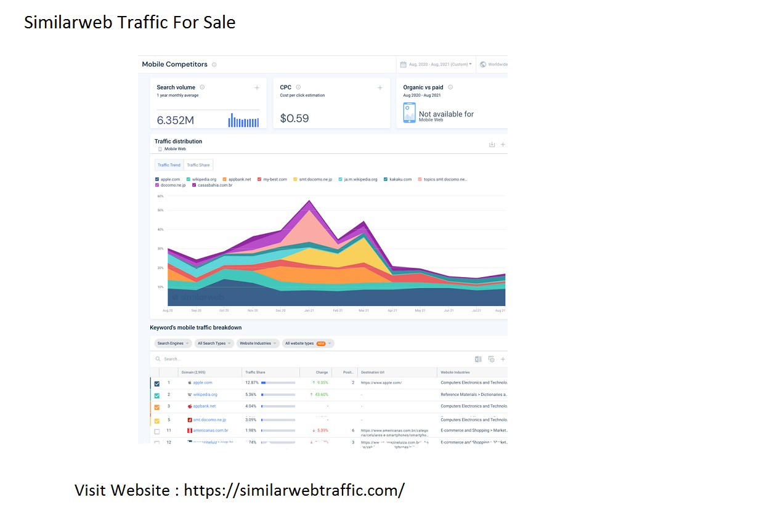Screen dimensions: 759x532
Task: Expand the Search Engines filter
Action: coord(172,344)
